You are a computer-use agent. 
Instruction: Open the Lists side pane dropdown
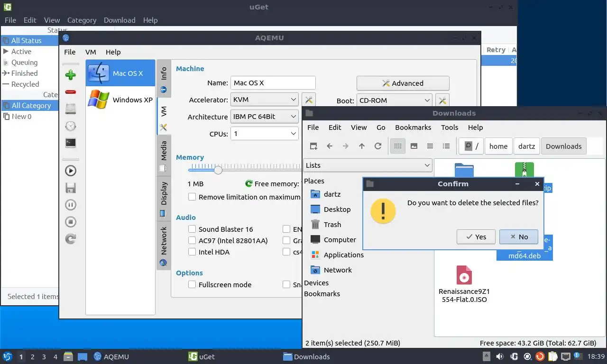(368, 165)
